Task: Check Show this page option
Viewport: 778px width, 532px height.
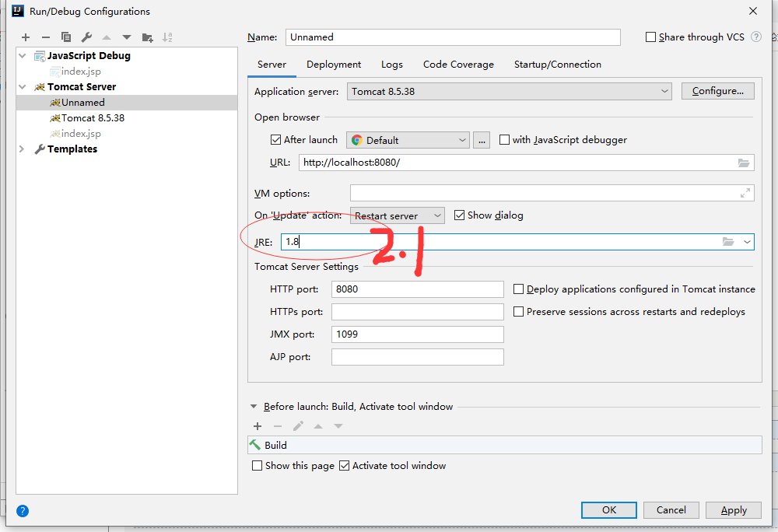Action: click(257, 466)
